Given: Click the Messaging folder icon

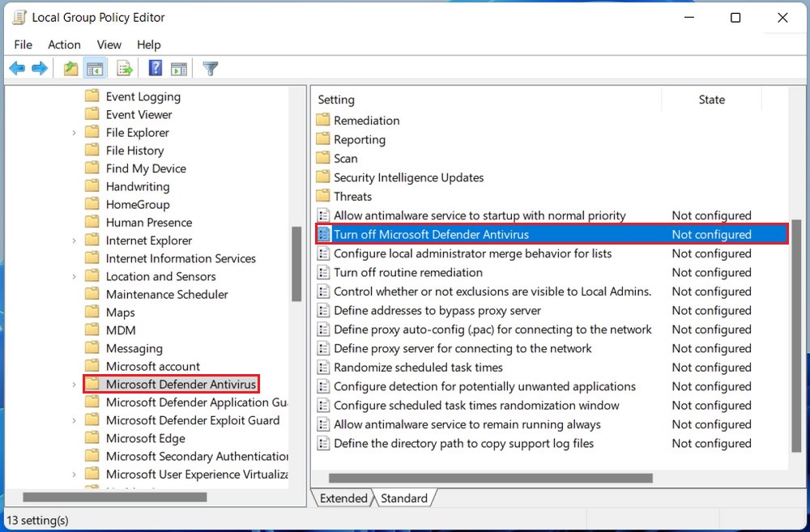Looking at the screenshot, I should [92, 348].
